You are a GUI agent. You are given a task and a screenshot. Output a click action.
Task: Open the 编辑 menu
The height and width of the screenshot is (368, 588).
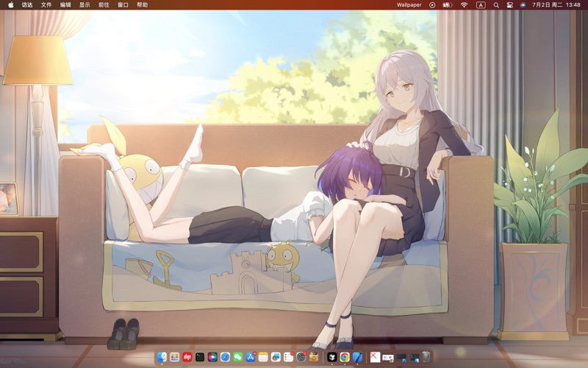pyautogui.click(x=65, y=5)
